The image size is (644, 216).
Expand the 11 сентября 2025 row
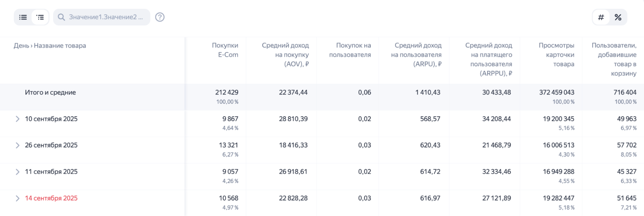click(17, 172)
